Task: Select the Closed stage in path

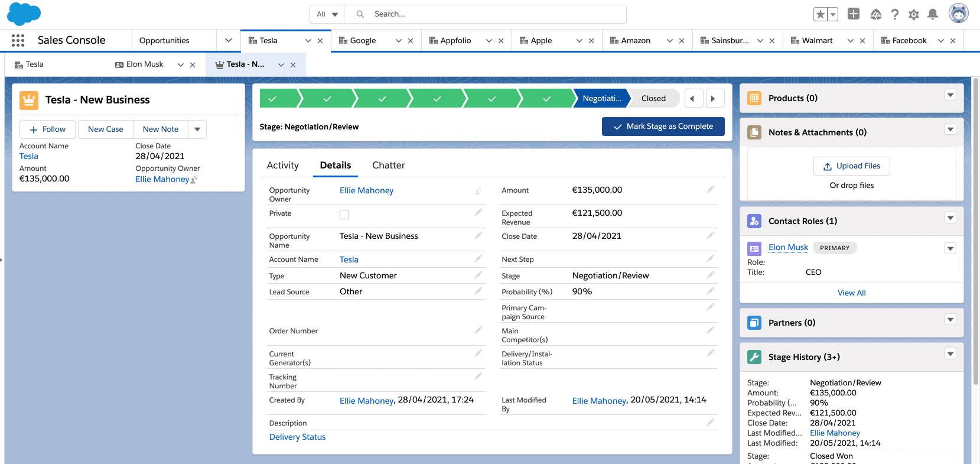Action: tap(653, 99)
